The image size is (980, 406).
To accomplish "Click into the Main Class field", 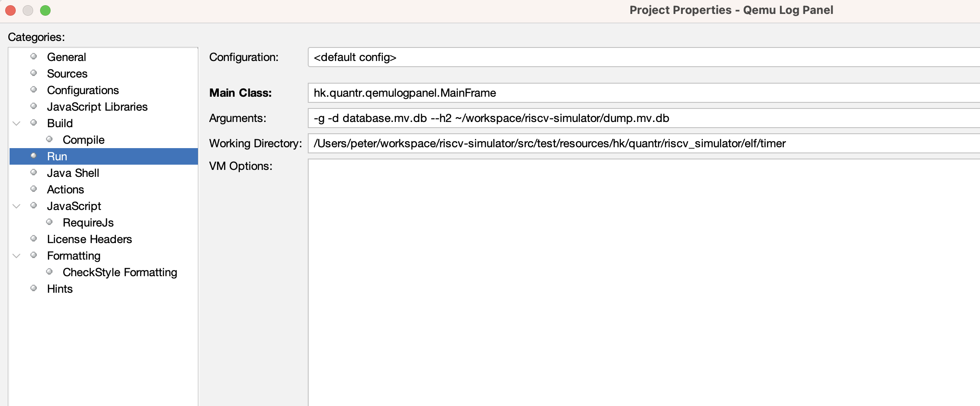I will (643, 93).
